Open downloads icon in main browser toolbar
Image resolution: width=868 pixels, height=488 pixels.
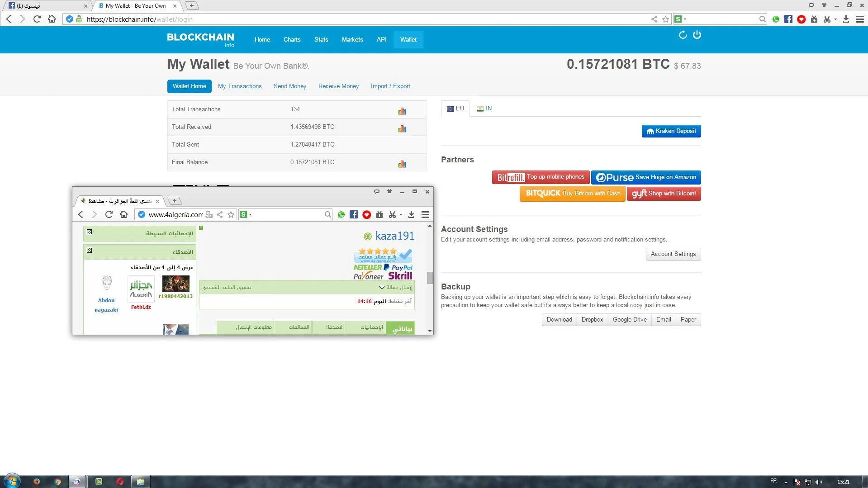pyautogui.click(x=846, y=19)
